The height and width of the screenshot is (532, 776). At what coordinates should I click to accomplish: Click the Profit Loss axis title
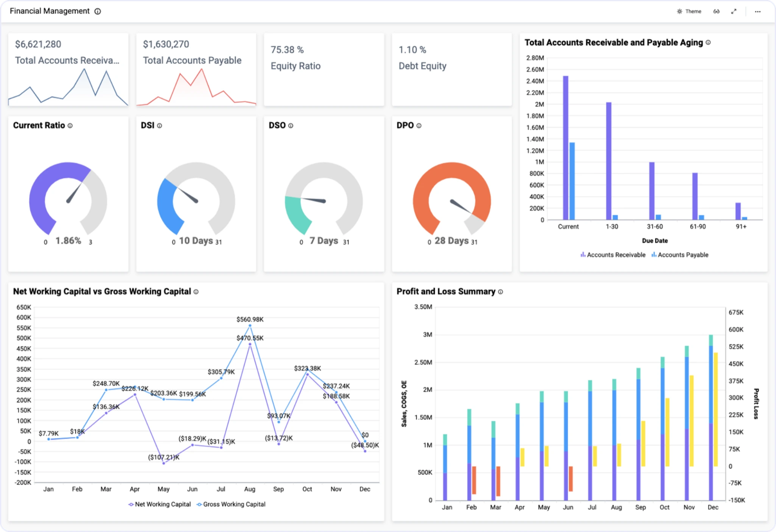[x=756, y=404]
